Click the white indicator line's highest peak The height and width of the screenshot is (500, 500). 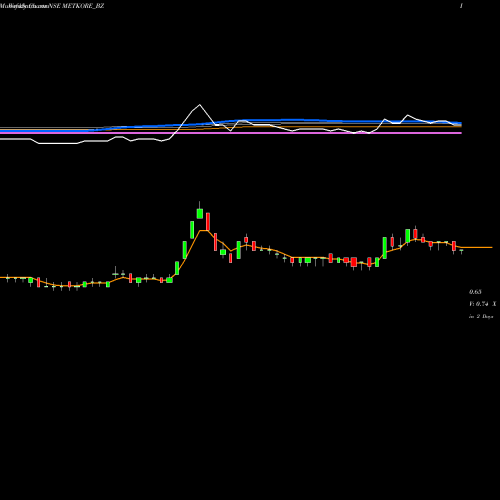tap(200, 105)
